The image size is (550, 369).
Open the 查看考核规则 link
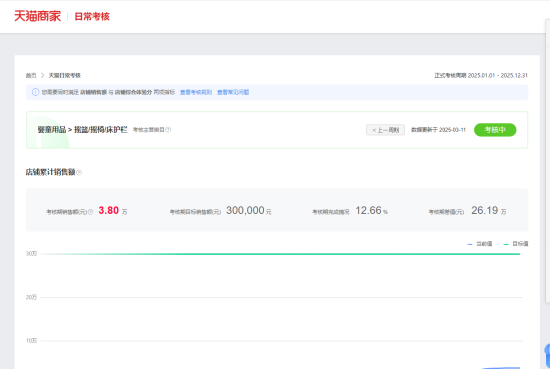click(196, 92)
